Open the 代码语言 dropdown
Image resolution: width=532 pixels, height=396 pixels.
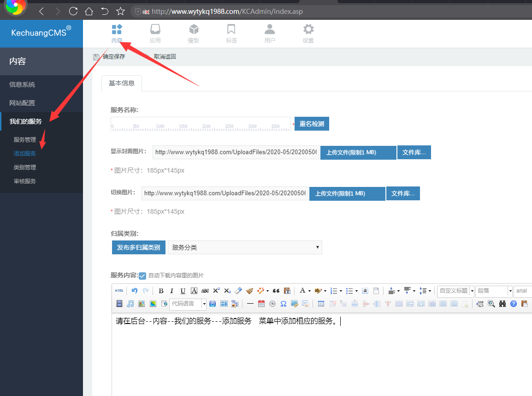click(x=188, y=304)
